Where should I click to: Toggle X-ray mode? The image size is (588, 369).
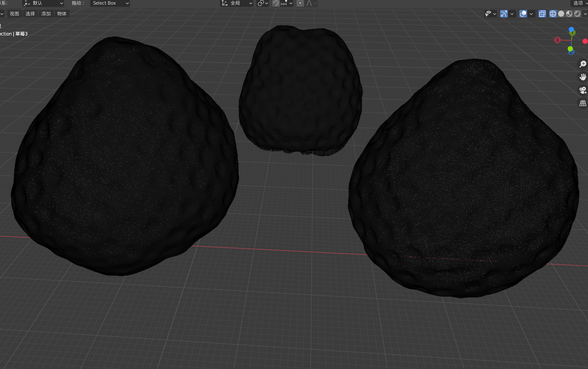542,14
